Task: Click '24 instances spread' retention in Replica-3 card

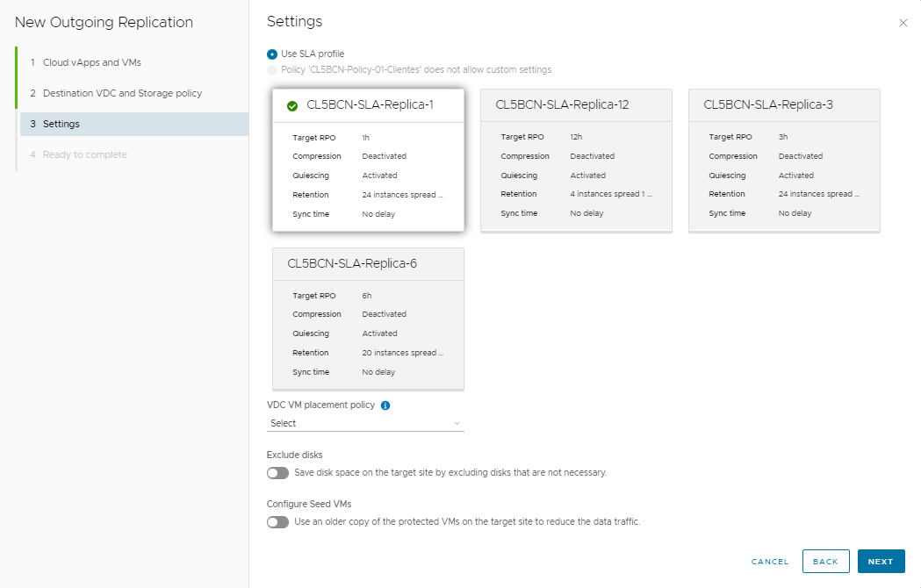Action: click(819, 194)
